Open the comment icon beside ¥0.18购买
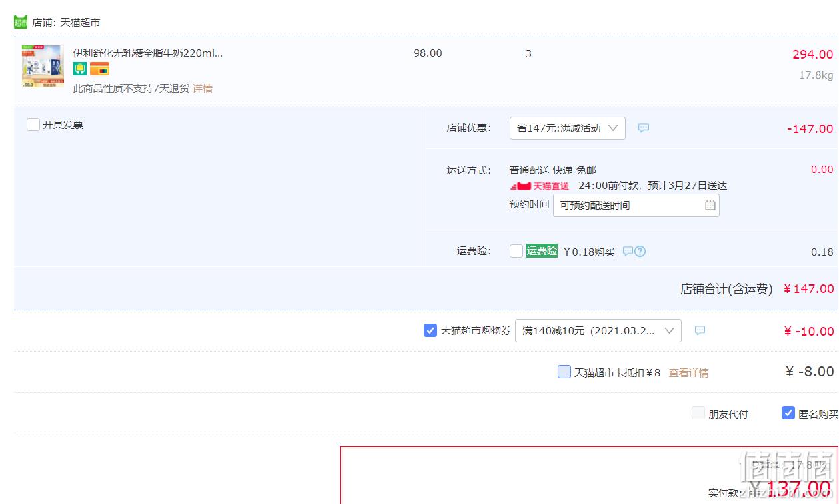The height and width of the screenshot is (504, 839). (628, 251)
